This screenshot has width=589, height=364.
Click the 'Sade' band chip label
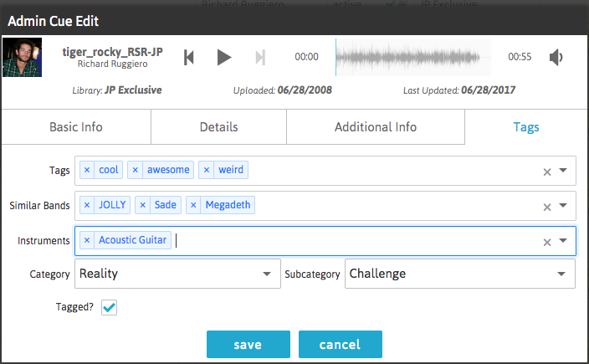pyautogui.click(x=166, y=205)
